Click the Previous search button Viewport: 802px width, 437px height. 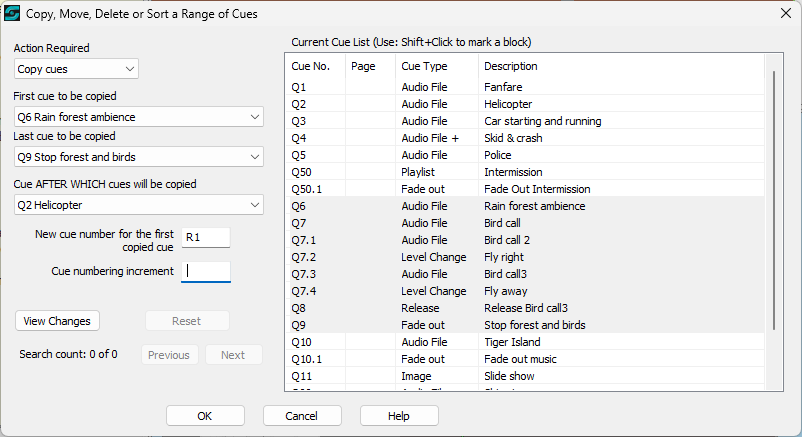169,355
